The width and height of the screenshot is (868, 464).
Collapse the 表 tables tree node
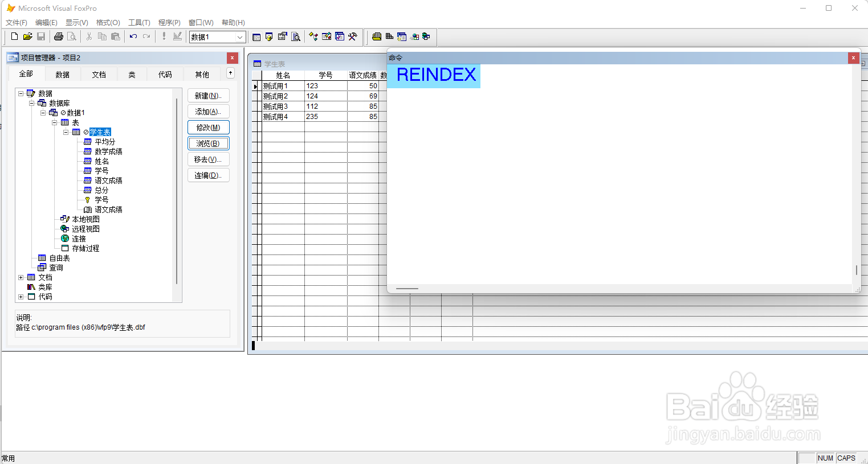pos(54,122)
